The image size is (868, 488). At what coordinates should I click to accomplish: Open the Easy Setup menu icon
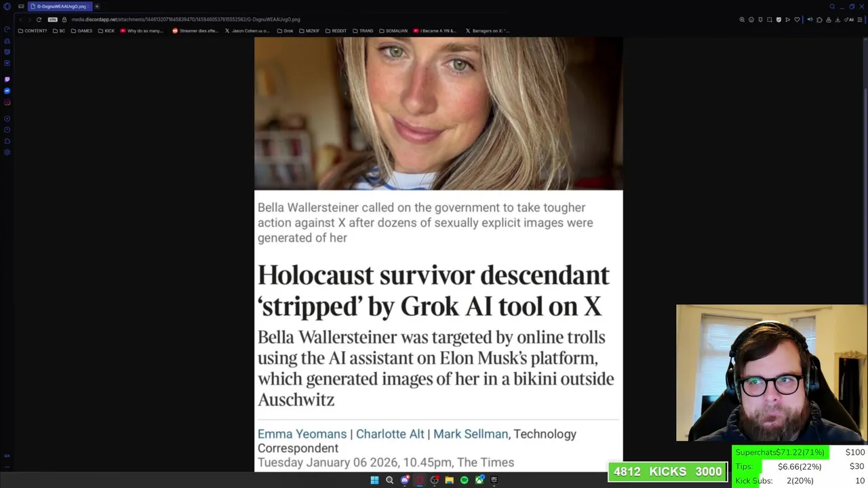(859, 20)
